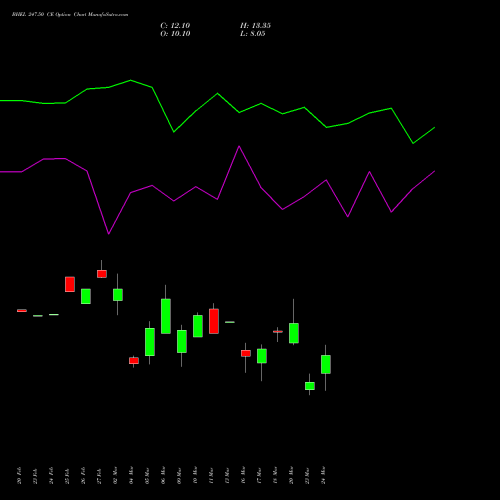The height and width of the screenshot is (500, 500).
Task: Select the high value "H: 13.35"
Action: 255,26
